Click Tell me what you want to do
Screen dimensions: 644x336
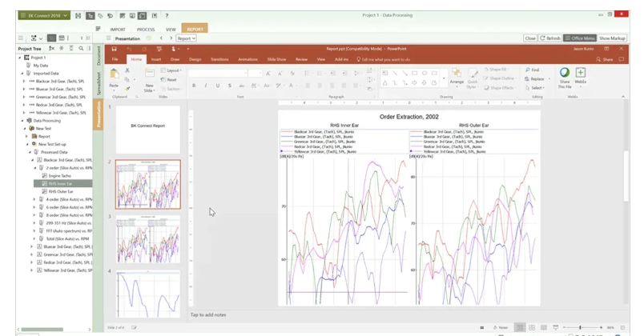[x=383, y=59]
